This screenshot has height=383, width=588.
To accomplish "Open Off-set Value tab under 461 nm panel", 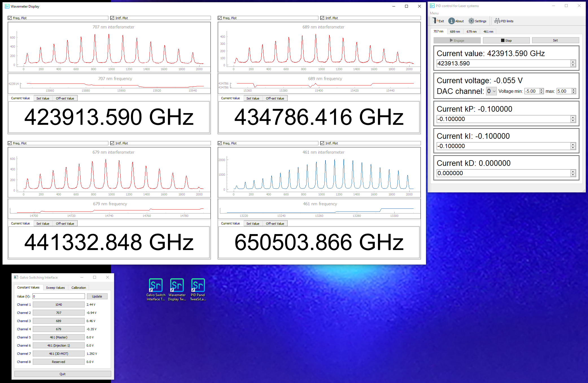I will tap(275, 223).
